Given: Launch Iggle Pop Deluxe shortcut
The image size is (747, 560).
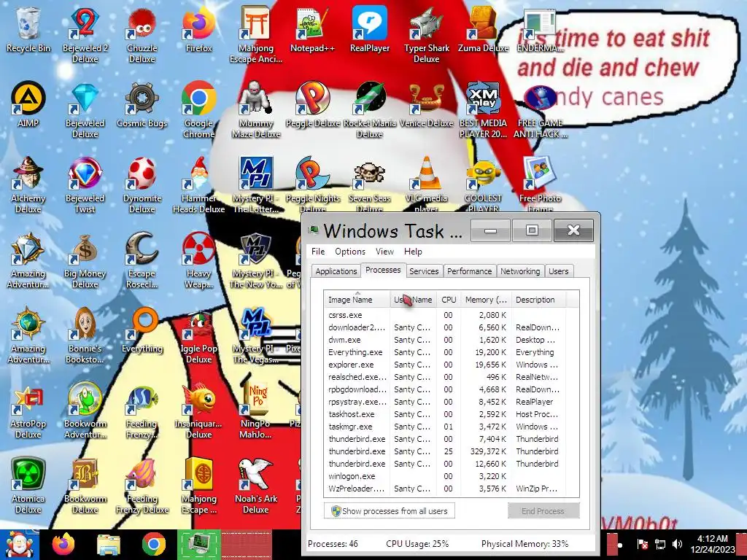Looking at the screenshot, I should pos(198,335).
